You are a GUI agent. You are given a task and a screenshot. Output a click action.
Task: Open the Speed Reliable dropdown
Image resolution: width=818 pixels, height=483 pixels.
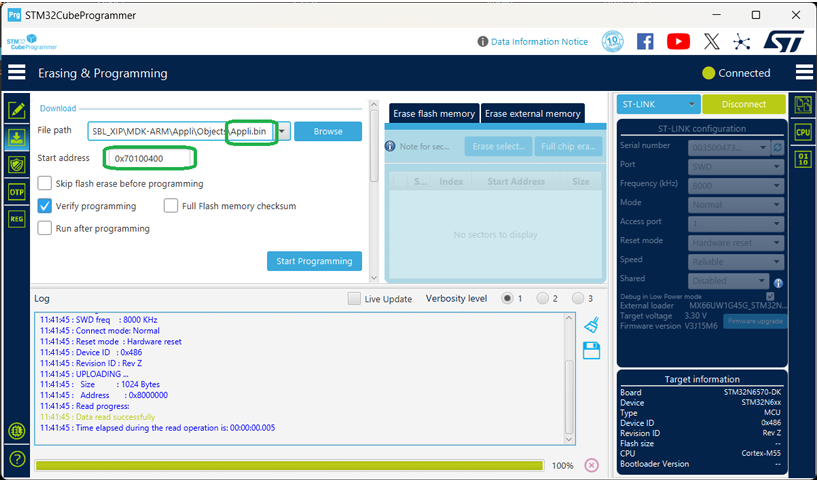[736, 261]
